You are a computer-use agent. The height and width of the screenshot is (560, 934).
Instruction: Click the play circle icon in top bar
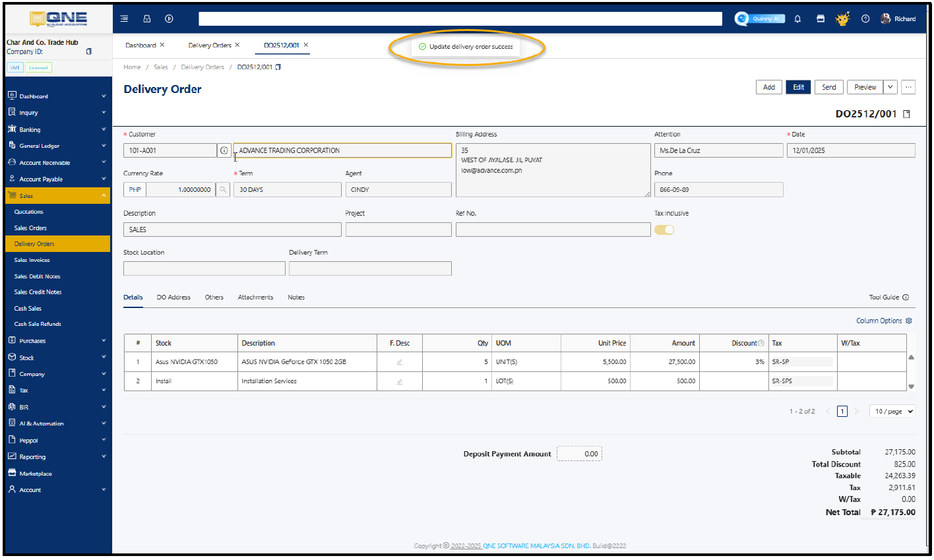click(x=169, y=18)
